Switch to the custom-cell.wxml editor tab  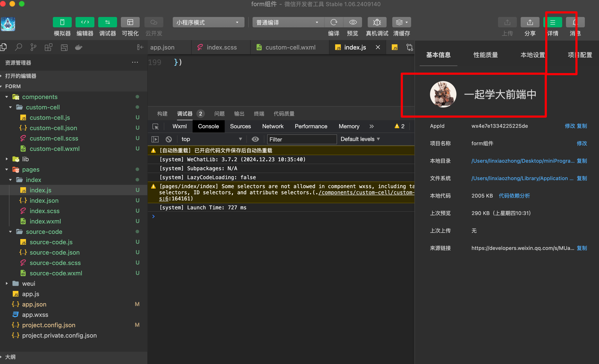click(x=290, y=47)
